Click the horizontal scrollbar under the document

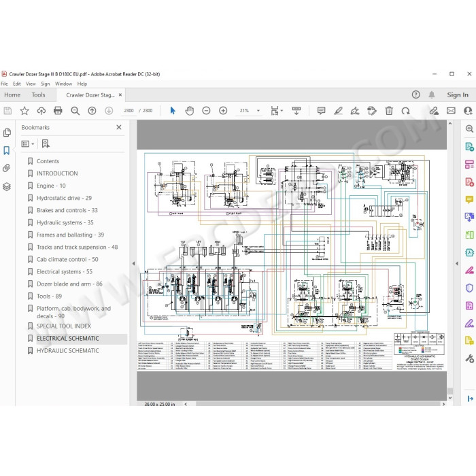pos(318,404)
